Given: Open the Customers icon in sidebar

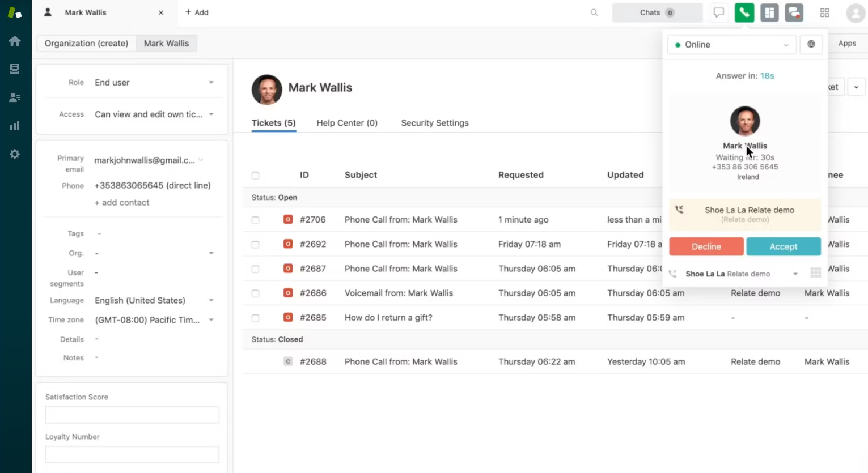Looking at the screenshot, I should [x=15, y=97].
